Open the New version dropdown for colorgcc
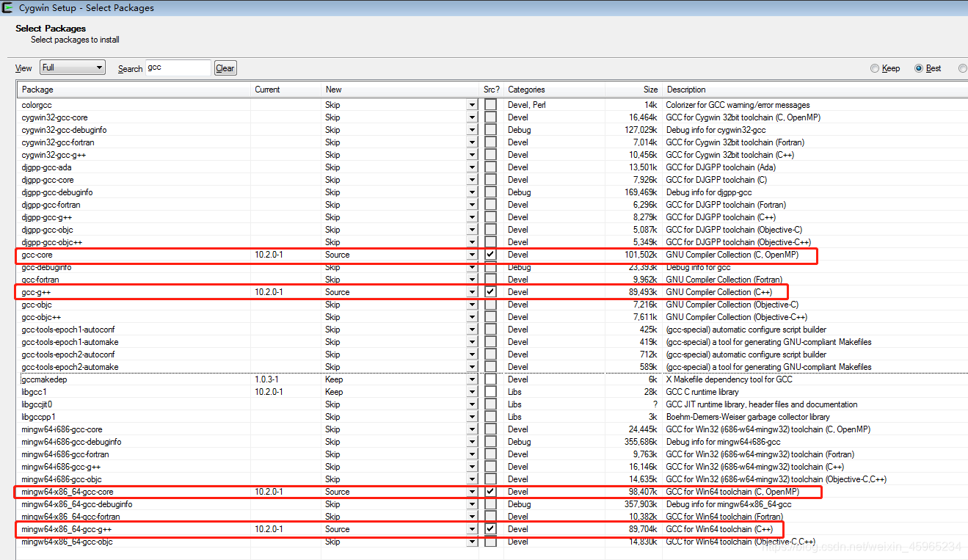The image size is (968, 560). pyautogui.click(x=472, y=105)
